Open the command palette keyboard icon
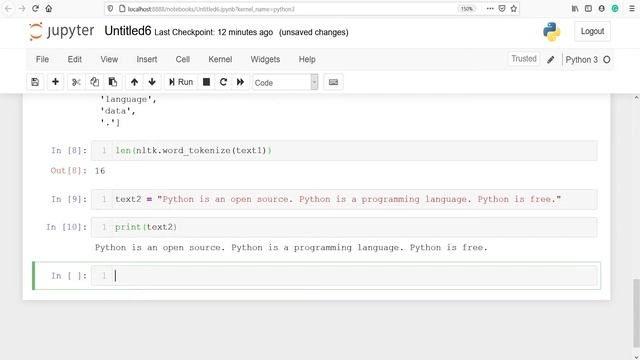Image resolution: width=640 pixels, height=360 pixels. (x=333, y=82)
